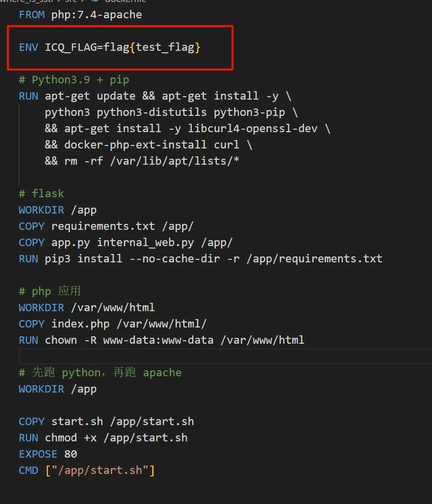Screen dimensions: 432x504
Task: Click the --no-cache-dir pip option
Action: tap(174, 259)
